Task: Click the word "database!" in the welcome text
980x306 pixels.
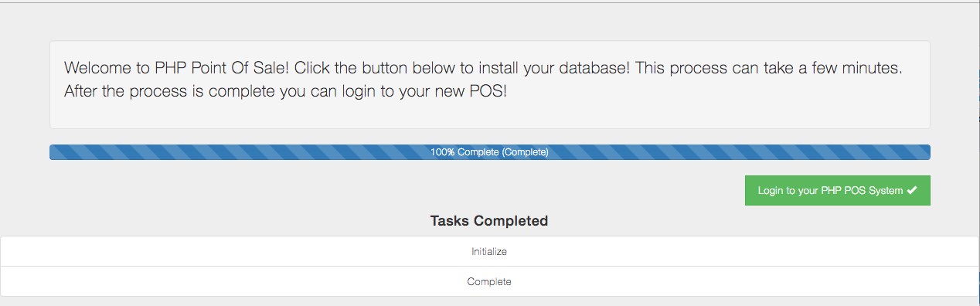Action: coord(592,67)
